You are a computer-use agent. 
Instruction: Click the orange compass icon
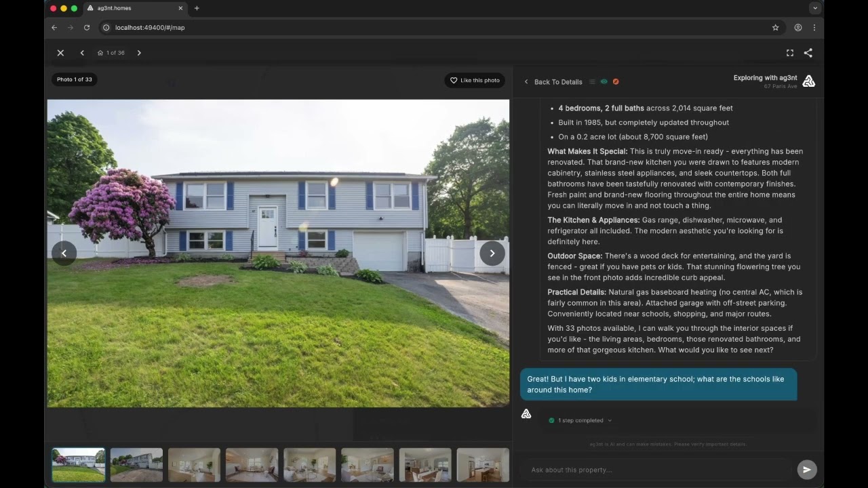tap(616, 81)
